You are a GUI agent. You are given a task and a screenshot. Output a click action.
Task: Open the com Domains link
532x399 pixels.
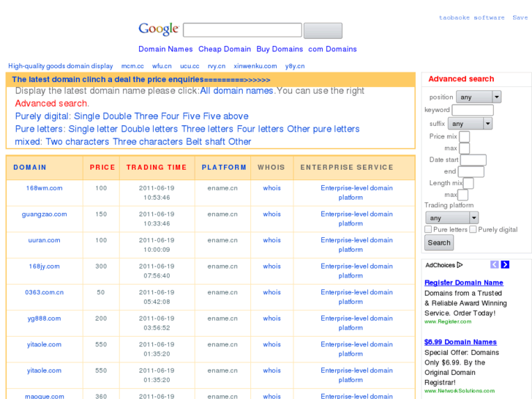pyautogui.click(x=332, y=49)
